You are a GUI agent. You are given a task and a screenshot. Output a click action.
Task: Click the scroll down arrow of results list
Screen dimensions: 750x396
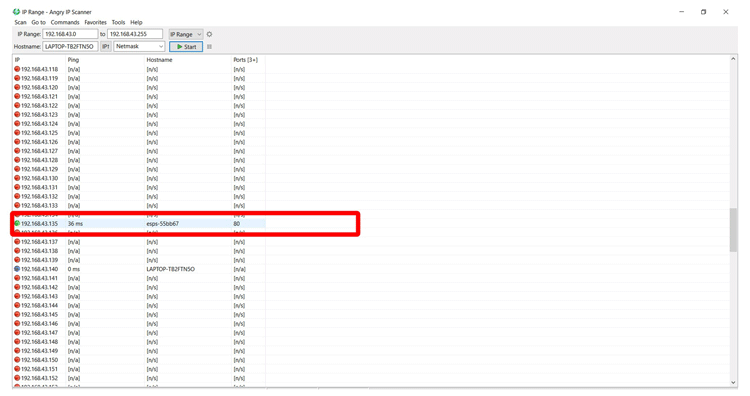[733, 383]
